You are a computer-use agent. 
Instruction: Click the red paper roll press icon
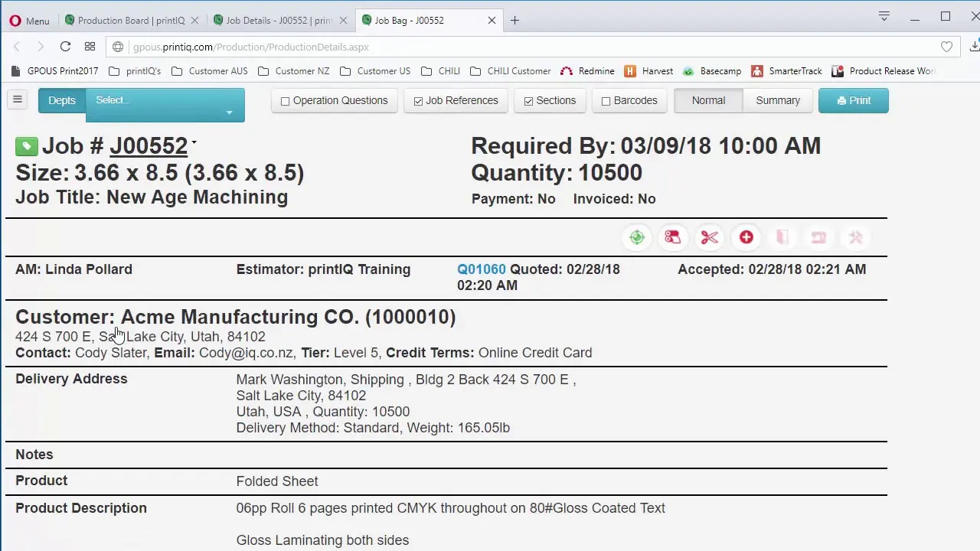[673, 238]
